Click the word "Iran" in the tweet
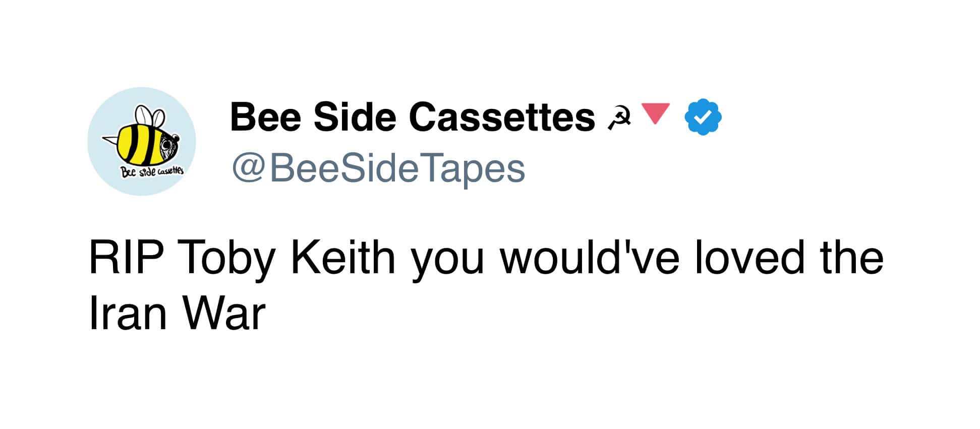Image resolution: width=980 pixels, height=429 pixels. [x=128, y=314]
